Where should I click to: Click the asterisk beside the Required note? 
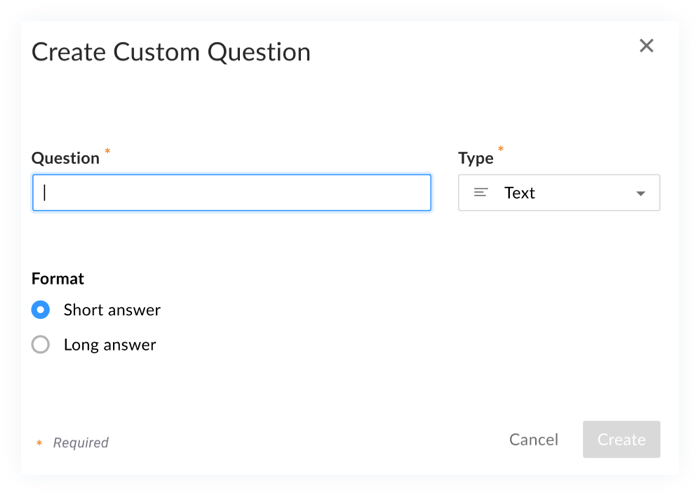pyautogui.click(x=39, y=442)
